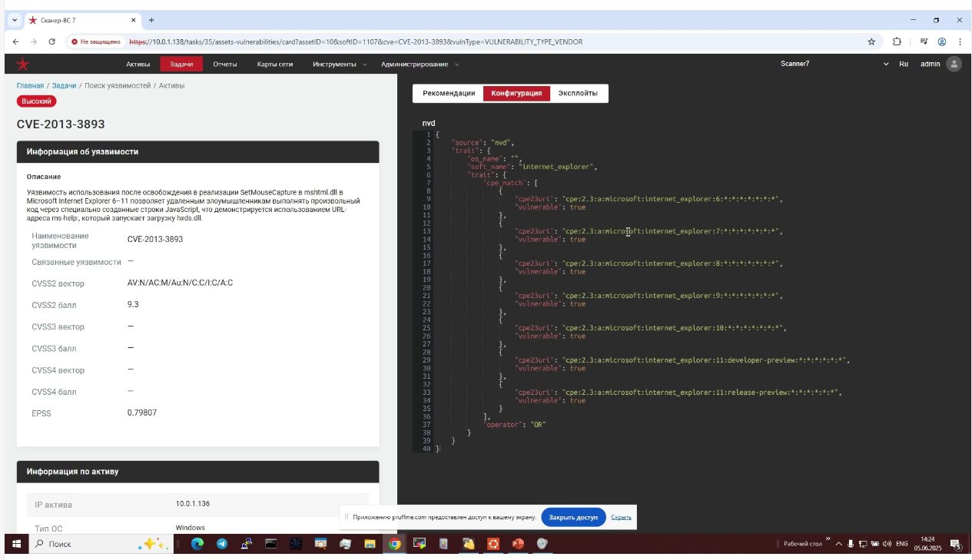Image resolution: width=972 pixels, height=560 pixels.
Task: Switch to the Рекомендации tab
Action: pyautogui.click(x=449, y=94)
